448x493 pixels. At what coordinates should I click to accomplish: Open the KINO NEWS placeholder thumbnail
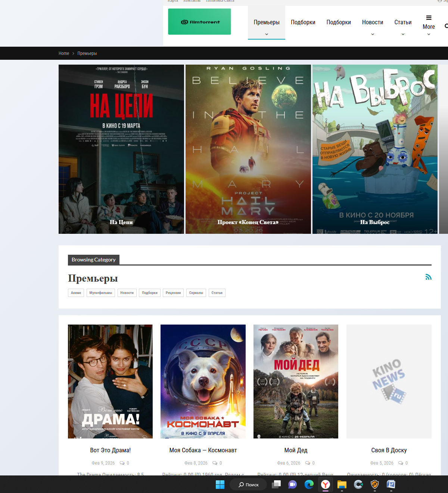click(x=389, y=381)
